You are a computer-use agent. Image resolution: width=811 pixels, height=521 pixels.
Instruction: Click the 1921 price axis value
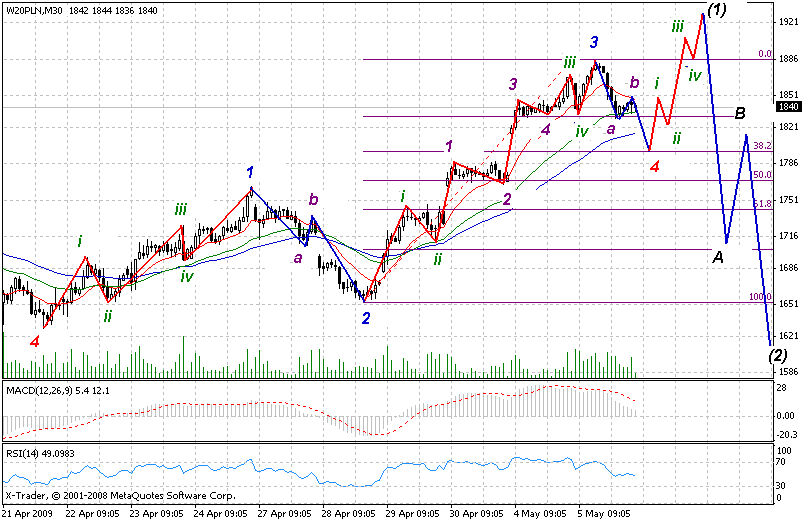coord(788,21)
